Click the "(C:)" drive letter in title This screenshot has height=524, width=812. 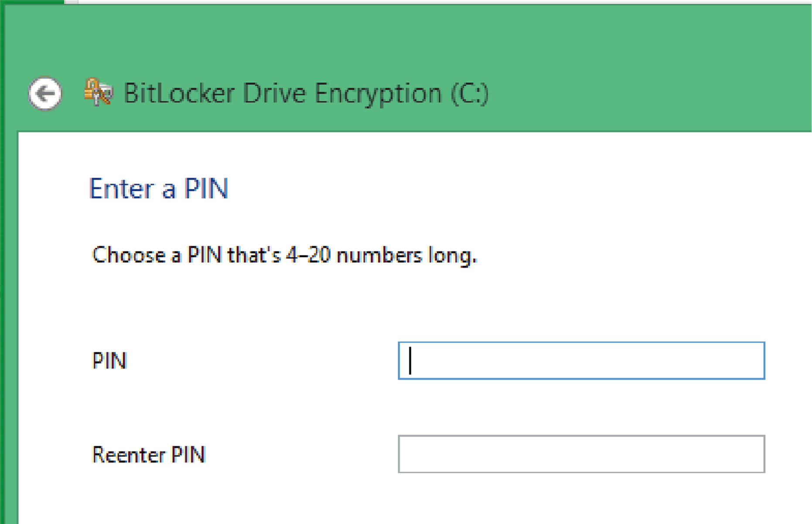coord(469,93)
